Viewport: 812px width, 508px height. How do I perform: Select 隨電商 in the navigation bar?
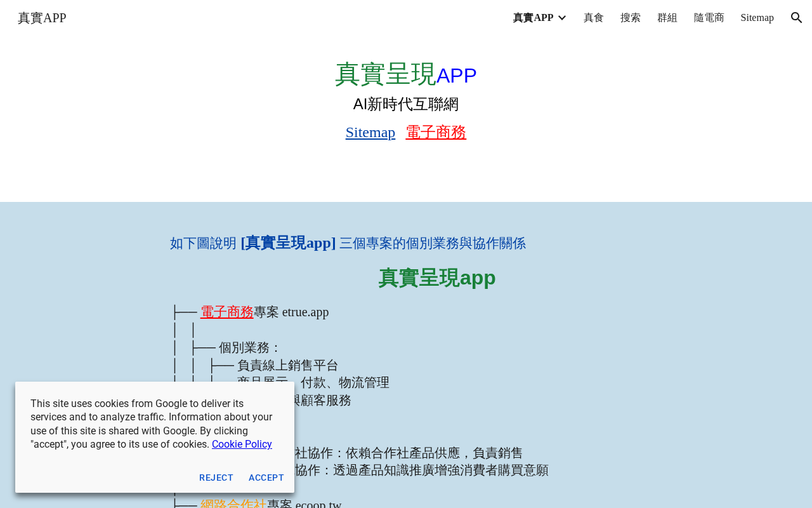709,18
